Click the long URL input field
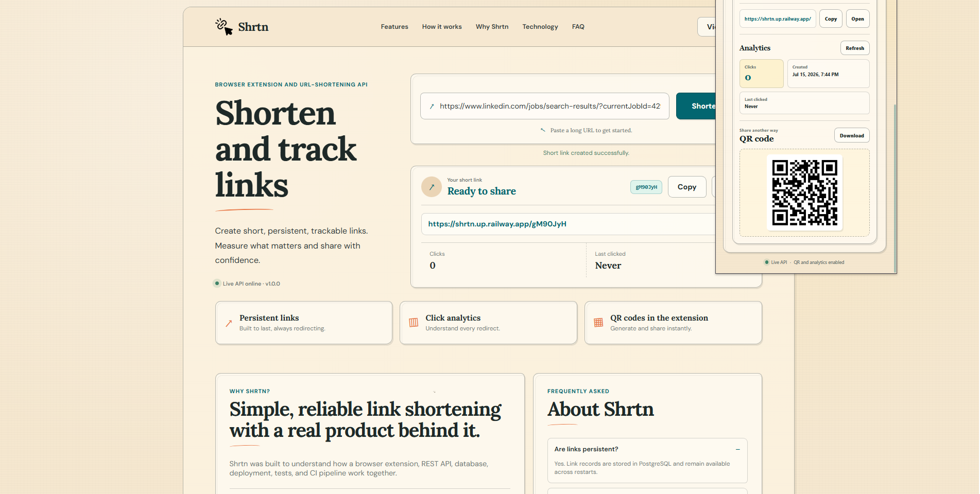The height and width of the screenshot is (494, 980). [545, 106]
